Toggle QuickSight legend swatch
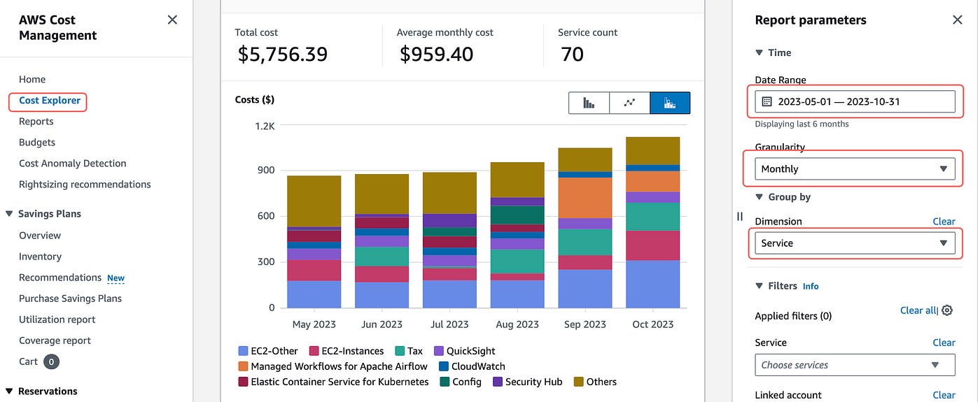Screen dimensions: 980x402 439,351
